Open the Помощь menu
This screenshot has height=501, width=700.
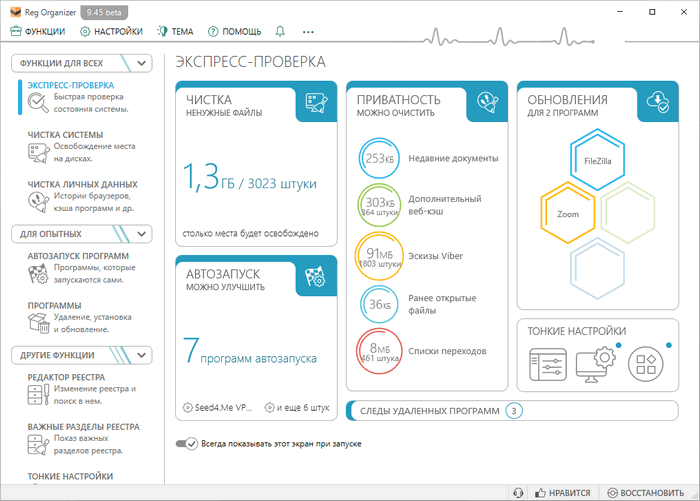tap(234, 31)
